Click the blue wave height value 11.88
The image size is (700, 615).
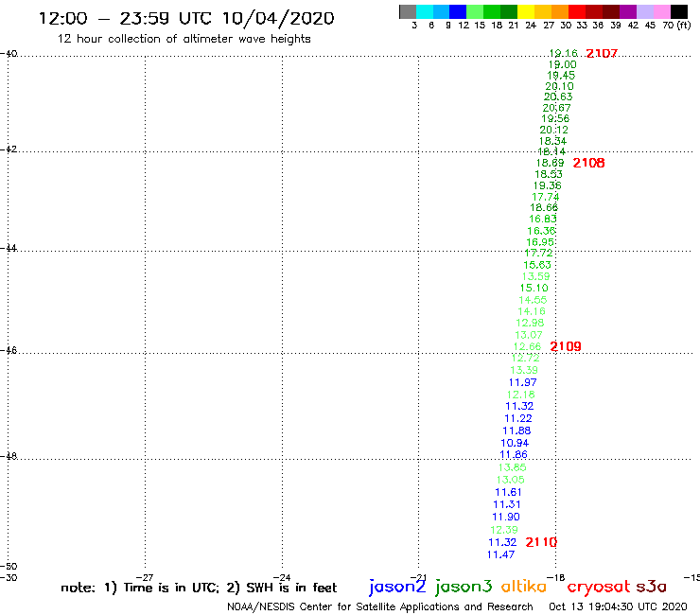[x=517, y=430]
